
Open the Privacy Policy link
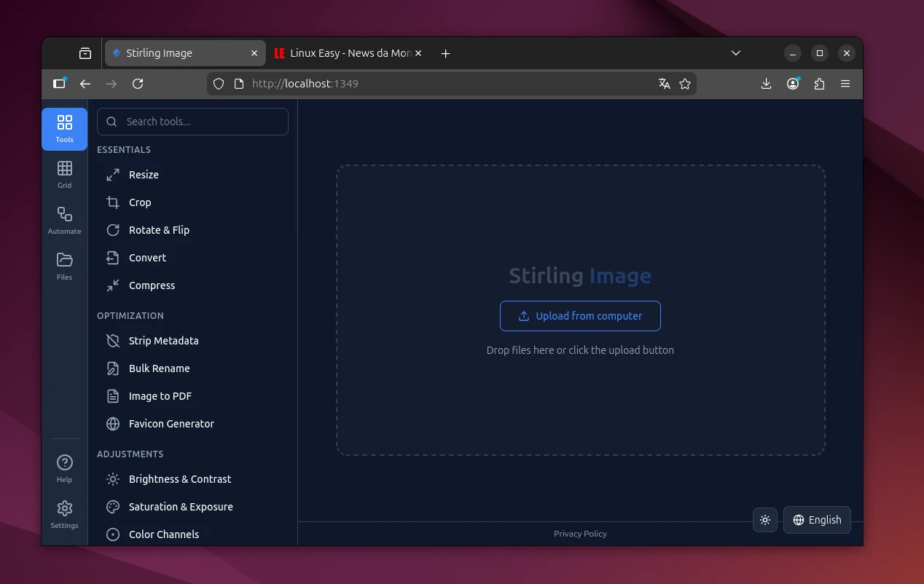(x=580, y=533)
